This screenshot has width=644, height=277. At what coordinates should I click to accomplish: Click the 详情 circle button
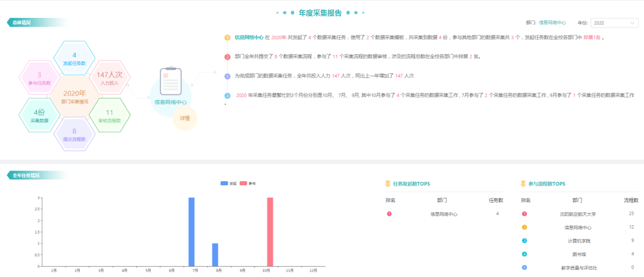pyautogui.click(x=184, y=119)
